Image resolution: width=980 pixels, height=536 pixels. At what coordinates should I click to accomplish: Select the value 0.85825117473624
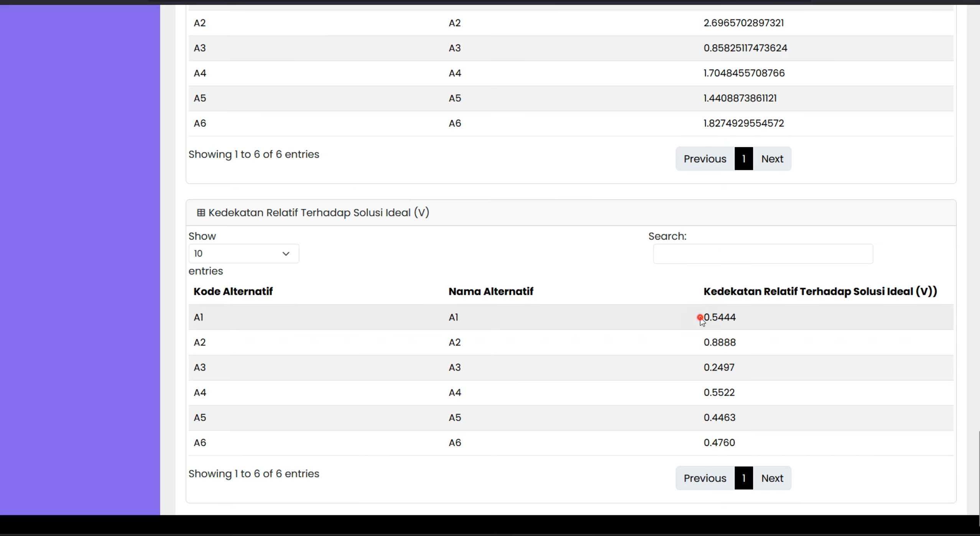click(x=745, y=48)
